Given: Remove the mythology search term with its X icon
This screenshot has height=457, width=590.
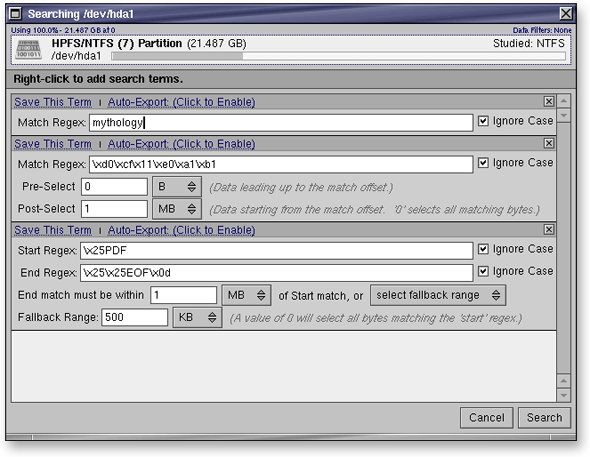Looking at the screenshot, I should [549, 101].
